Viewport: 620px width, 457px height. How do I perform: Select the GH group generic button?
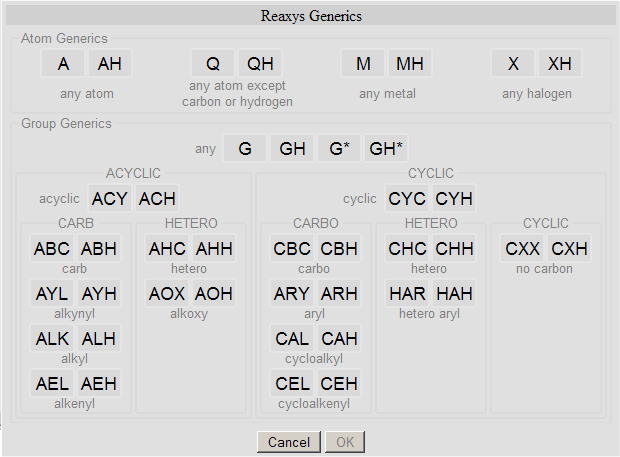(x=293, y=149)
